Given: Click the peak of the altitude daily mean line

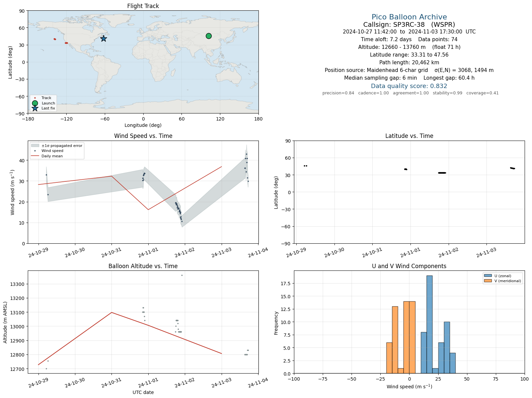Looking at the screenshot, I should click(x=111, y=312).
